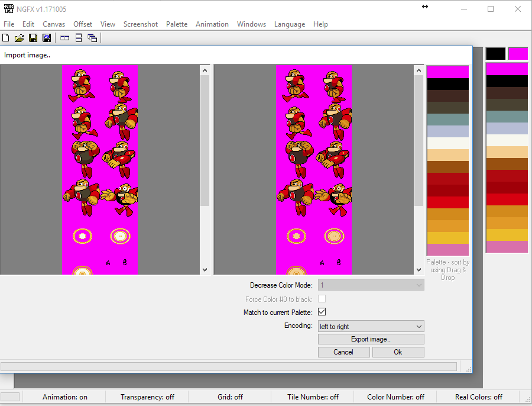Click the Save floppy disk icon
532x406 pixels.
tap(33, 38)
